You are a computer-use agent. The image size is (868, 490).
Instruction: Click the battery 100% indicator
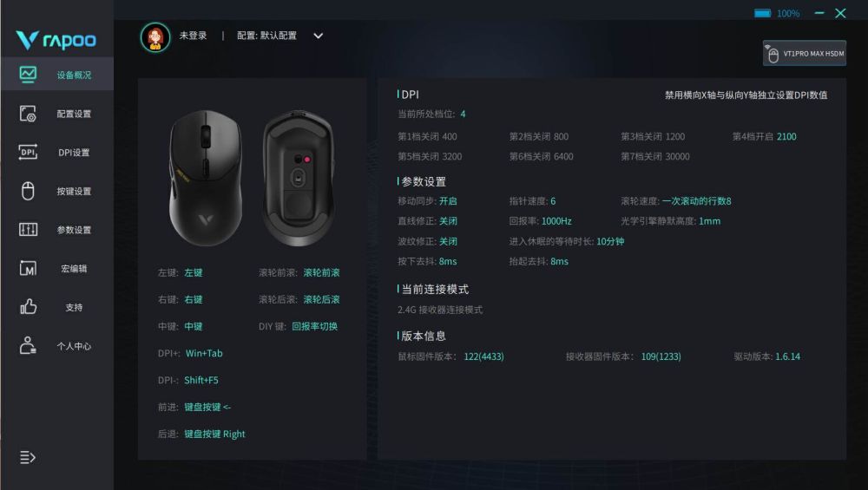[777, 13]
